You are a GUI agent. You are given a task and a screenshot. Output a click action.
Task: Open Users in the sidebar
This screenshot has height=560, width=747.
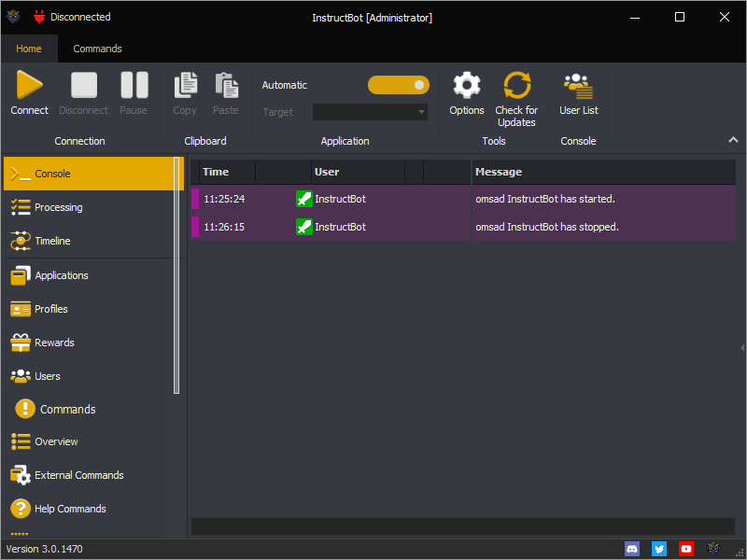pos(89,376)
